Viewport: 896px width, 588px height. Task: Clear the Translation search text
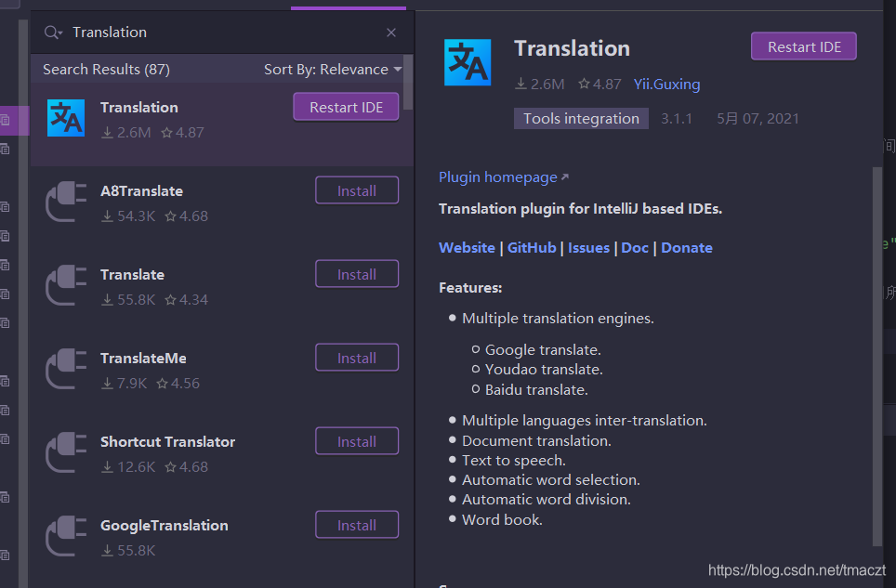391,33
